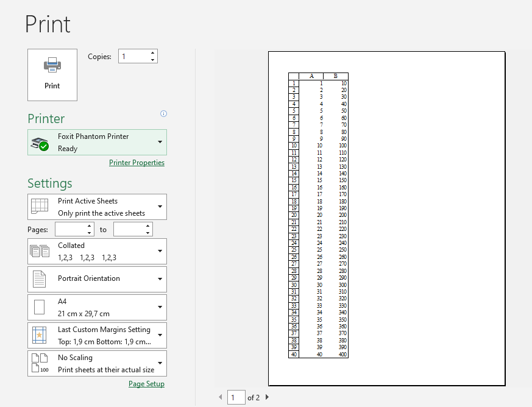Click the next page arrow below the preview
532x407 pixels.
click(266, 397)
